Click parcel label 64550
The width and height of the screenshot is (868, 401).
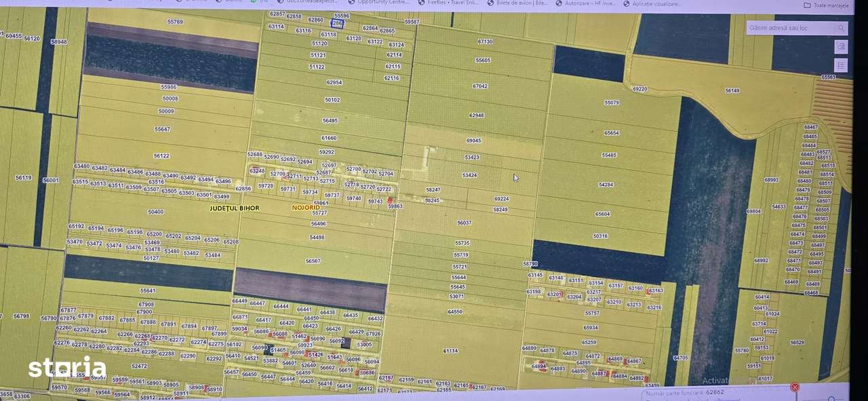(x=455, y=311)
